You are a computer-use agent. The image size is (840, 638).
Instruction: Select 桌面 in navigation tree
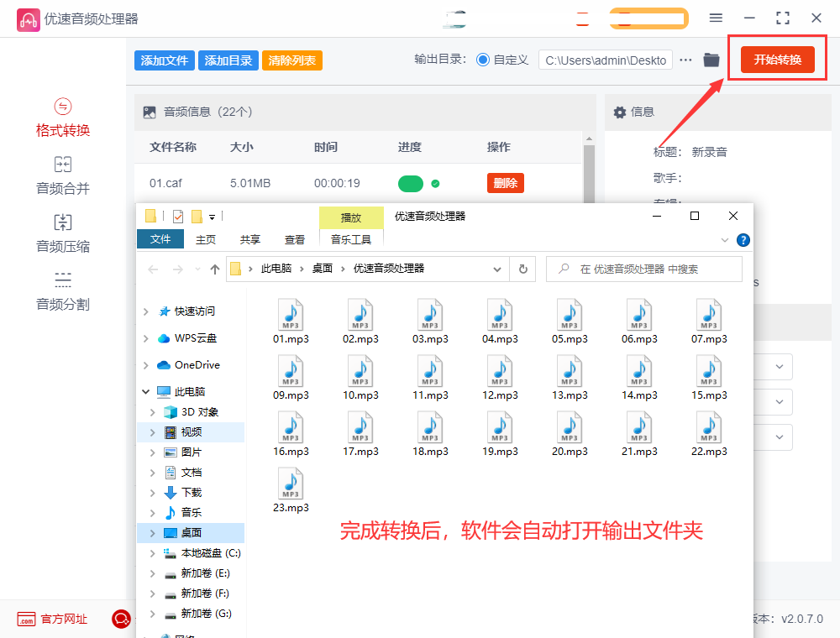click(191, 532)
